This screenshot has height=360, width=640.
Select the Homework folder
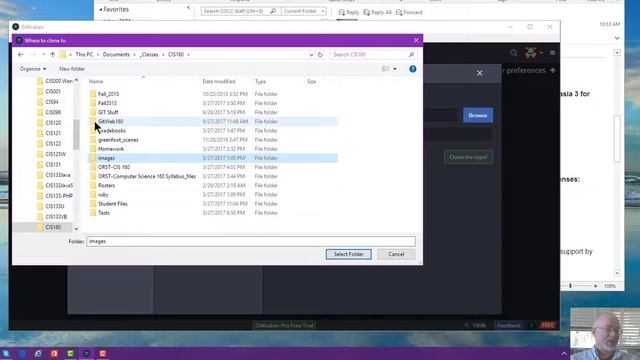(x=111, y=149)
